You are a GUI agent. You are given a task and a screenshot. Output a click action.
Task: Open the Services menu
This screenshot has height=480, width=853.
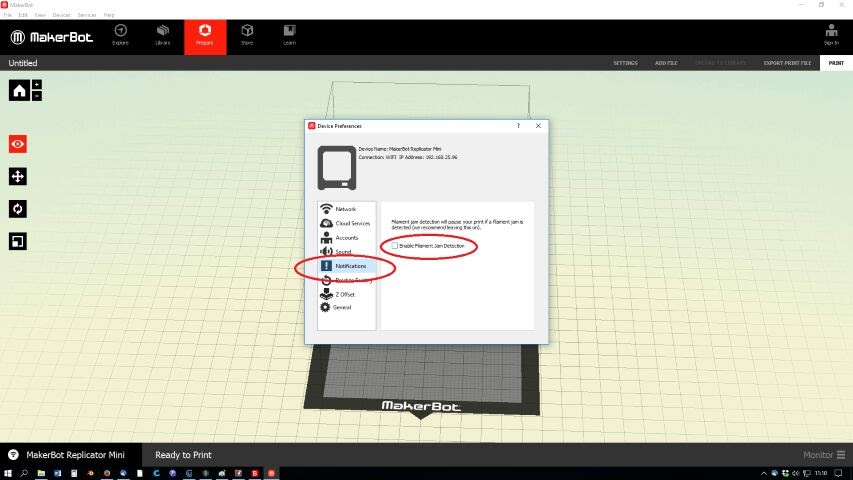point(87,16)
